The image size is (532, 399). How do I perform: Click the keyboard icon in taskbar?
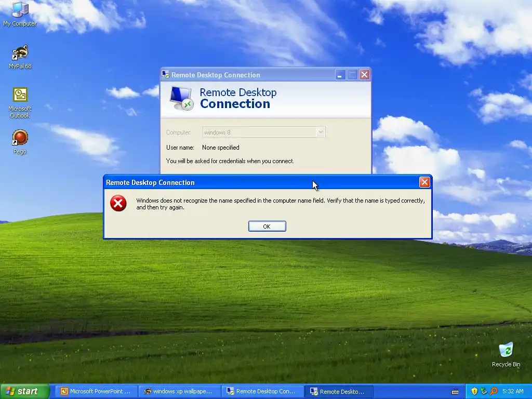click(455, 392)
